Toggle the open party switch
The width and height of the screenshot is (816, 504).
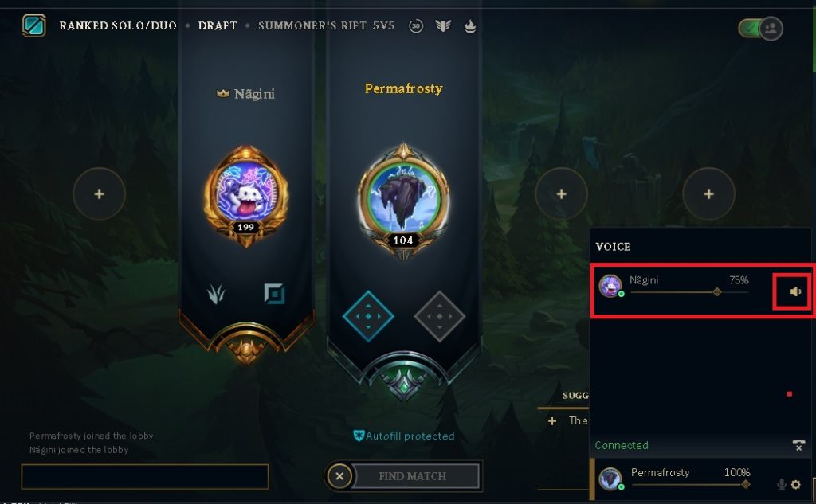(760, 28)
